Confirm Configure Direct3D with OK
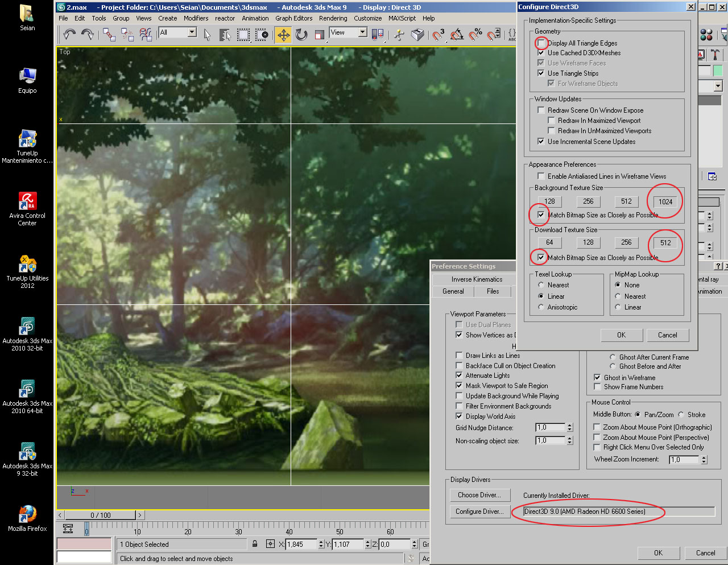This screenshot has width=728, height=565. tap(621, 335)
